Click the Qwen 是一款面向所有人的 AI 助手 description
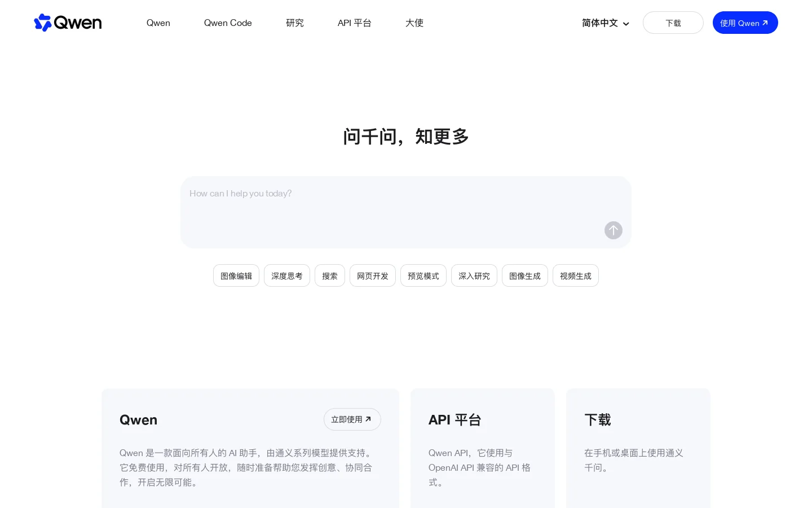This screenshot has width=812, height=508. [x=246, y=467]
